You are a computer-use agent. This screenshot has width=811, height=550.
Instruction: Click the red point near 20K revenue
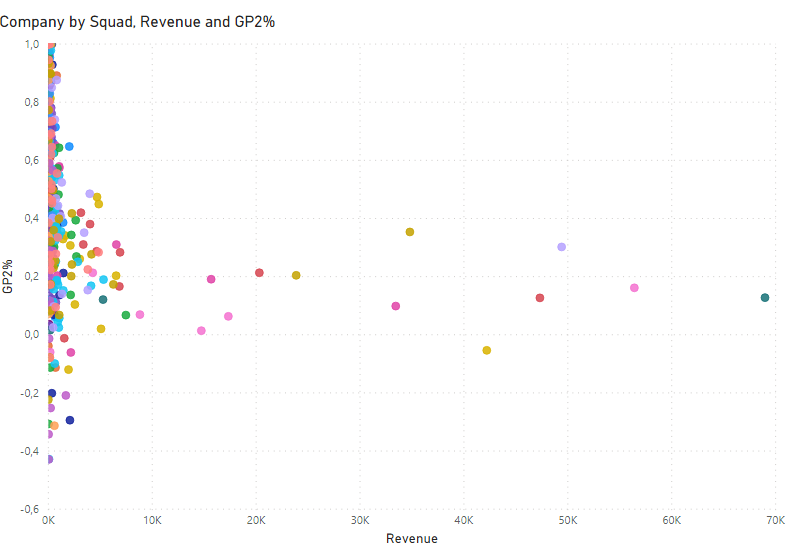[259, 273]
